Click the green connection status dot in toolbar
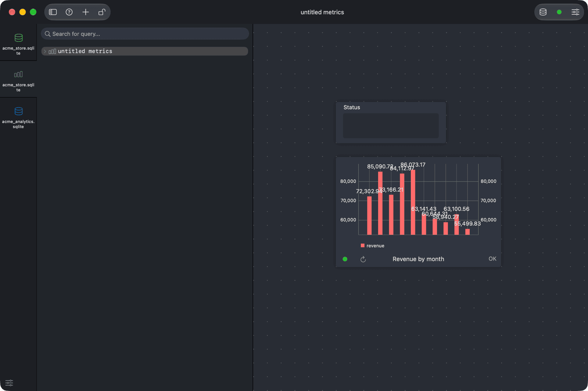The height and width of the screenshot is (391, 588). [559, 12]
